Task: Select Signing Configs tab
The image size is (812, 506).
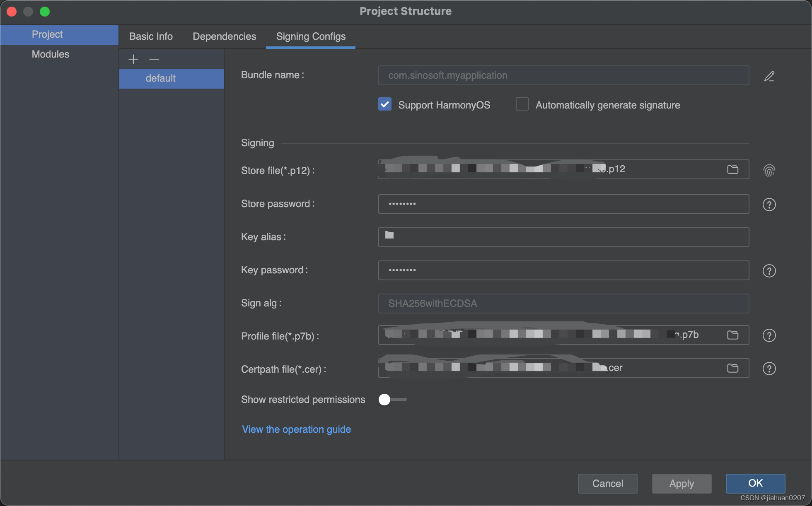Action: click(311, 36)
